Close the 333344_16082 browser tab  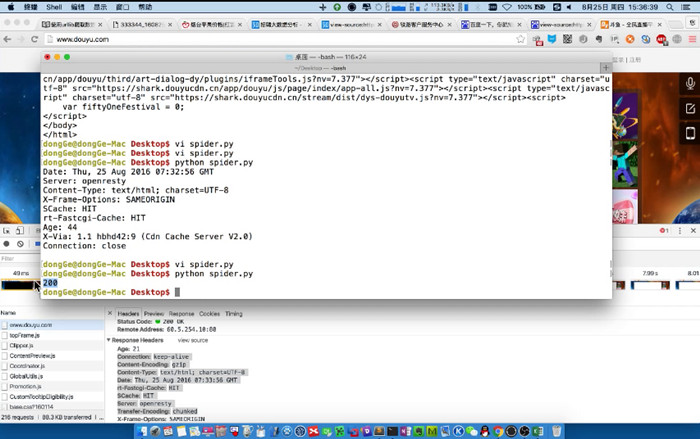(x=170, y=25)
